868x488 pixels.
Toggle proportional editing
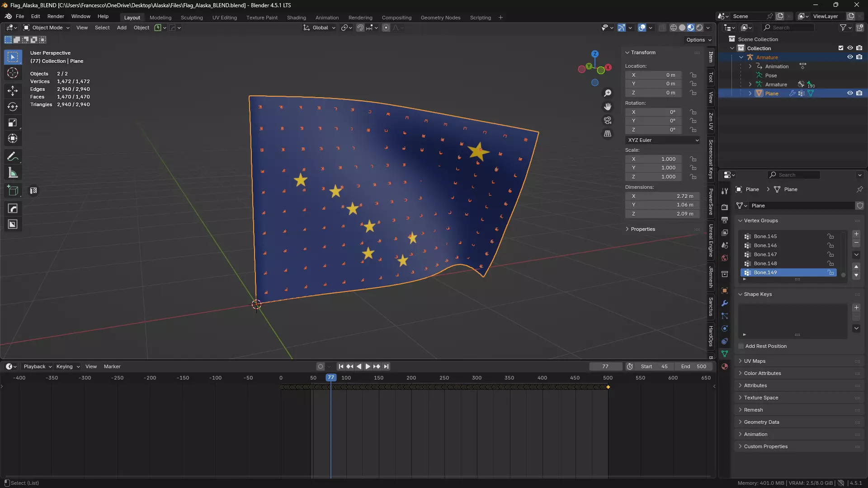point(386,28)
